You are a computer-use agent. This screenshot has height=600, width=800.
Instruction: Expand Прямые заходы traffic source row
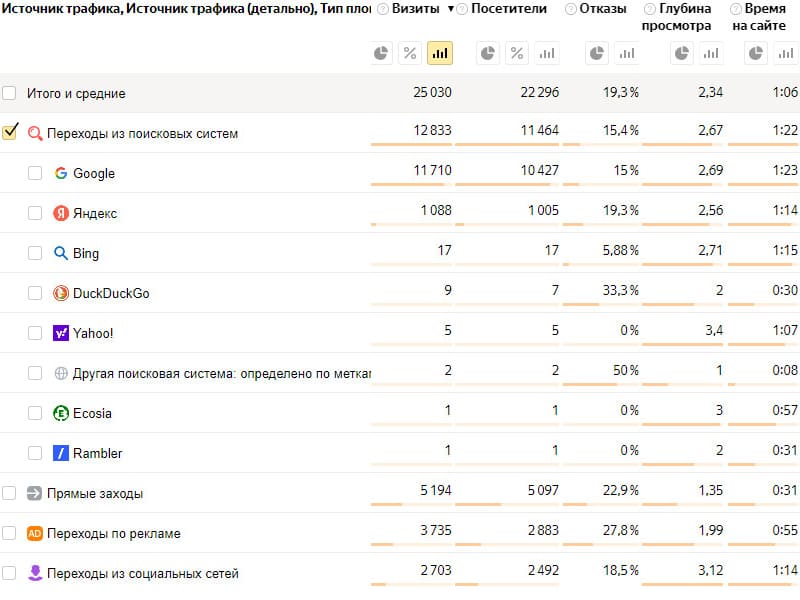coord(95,493)
